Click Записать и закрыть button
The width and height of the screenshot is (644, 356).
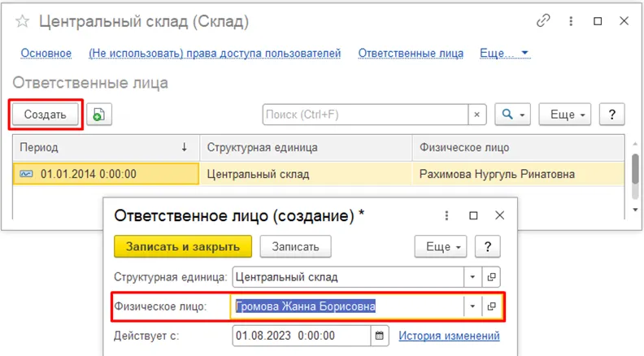pos(183,246)
